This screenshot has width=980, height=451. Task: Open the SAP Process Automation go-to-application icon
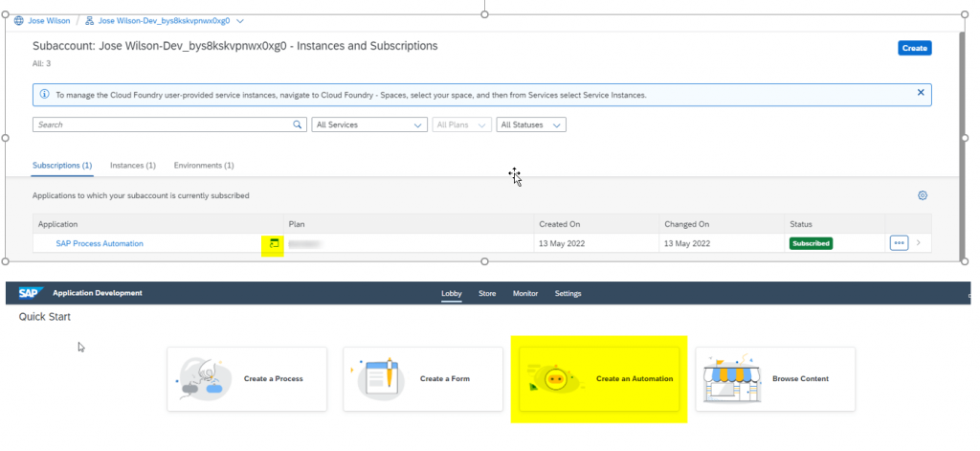pyautogui.click(x=273, y=244)
